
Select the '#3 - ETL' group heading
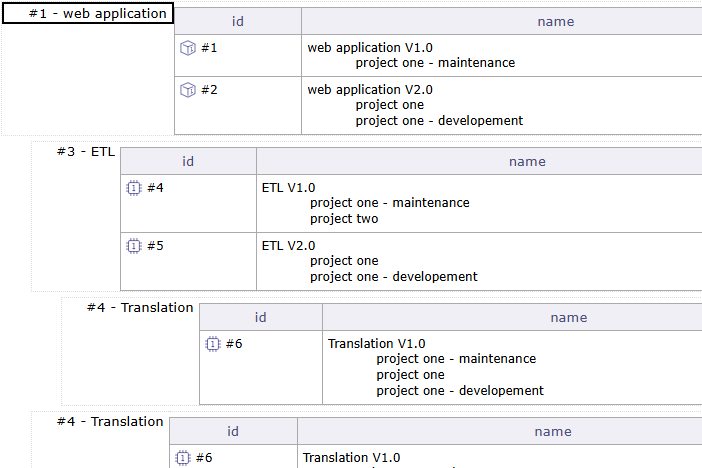coord(75,151)
